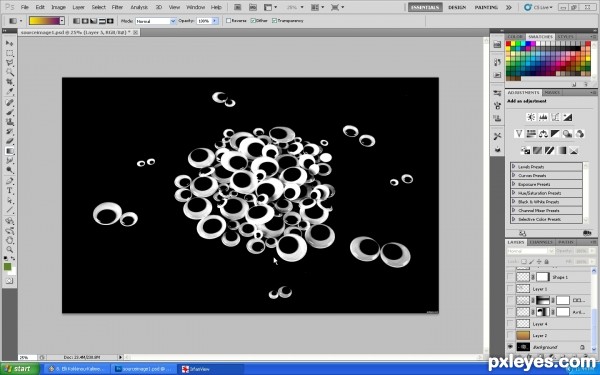Viewport: 600px width, 375px height.
Task: Expand Black & White Presets
Action: coord(514,202)
